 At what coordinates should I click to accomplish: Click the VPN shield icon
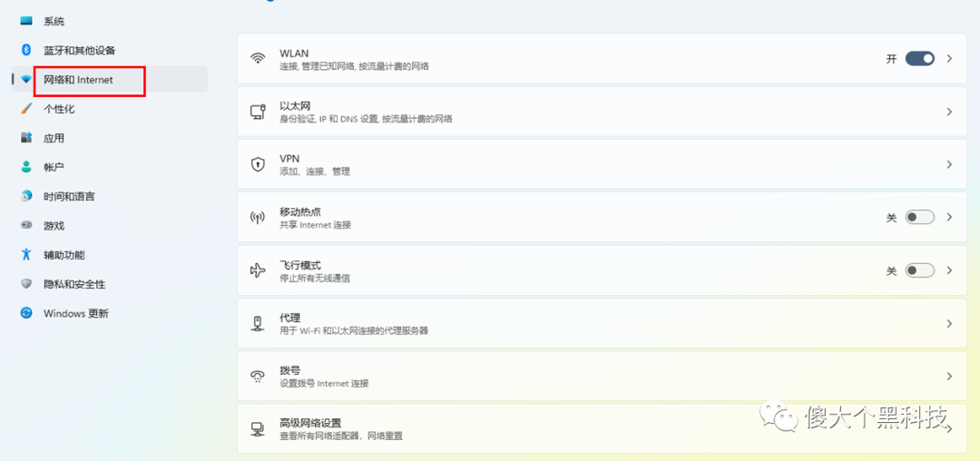coord(258,164)
